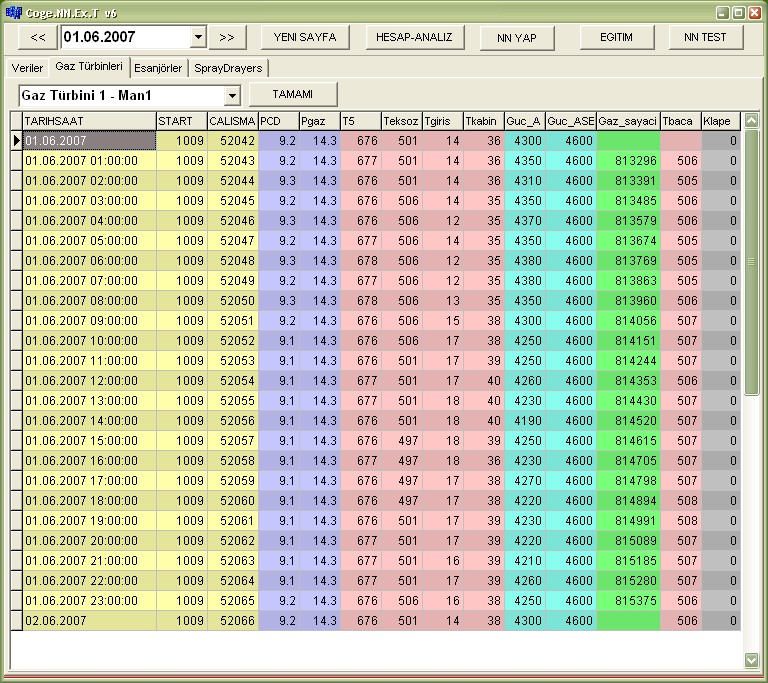The image size is (768, 683).
Task: Select the 01.06.2007 12:00:00 row cell
Action: pos(89,381)
